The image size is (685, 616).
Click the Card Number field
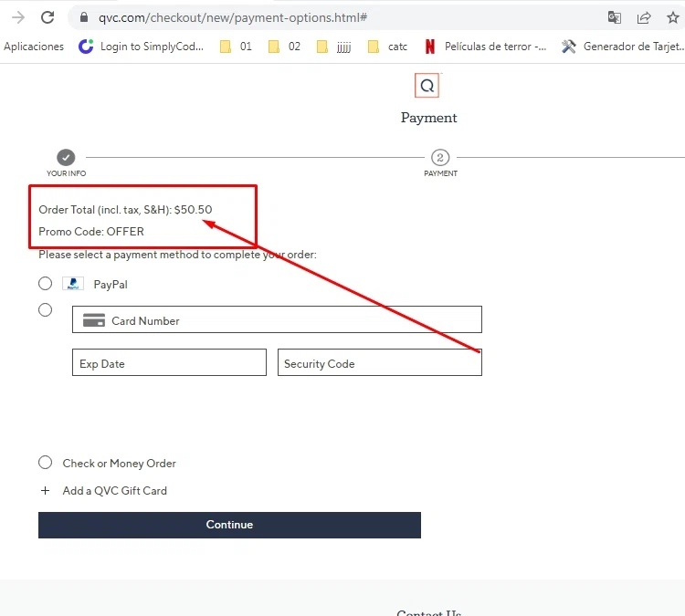click(277, 319)
